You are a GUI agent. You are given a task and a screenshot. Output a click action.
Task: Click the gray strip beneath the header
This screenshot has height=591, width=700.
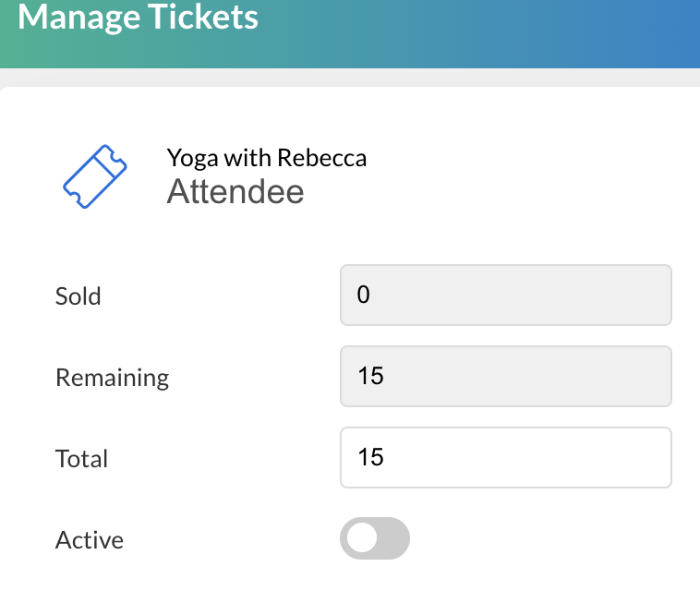point(369,78)
